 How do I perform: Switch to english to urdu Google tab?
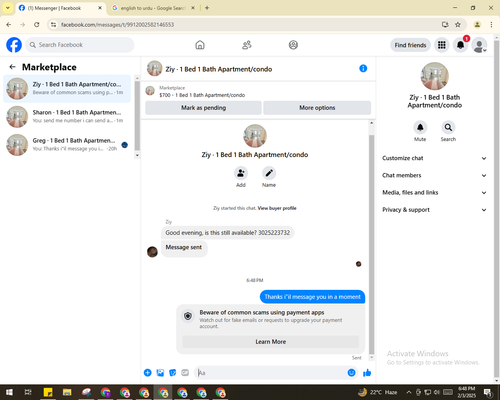click(152, 8)
